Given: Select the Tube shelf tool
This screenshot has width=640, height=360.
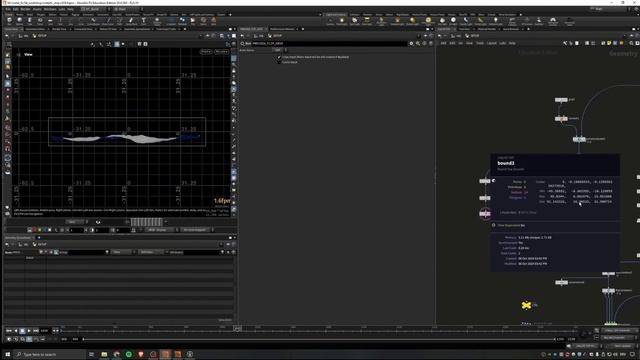Looking at the screenshot, I should coord(29,21).
